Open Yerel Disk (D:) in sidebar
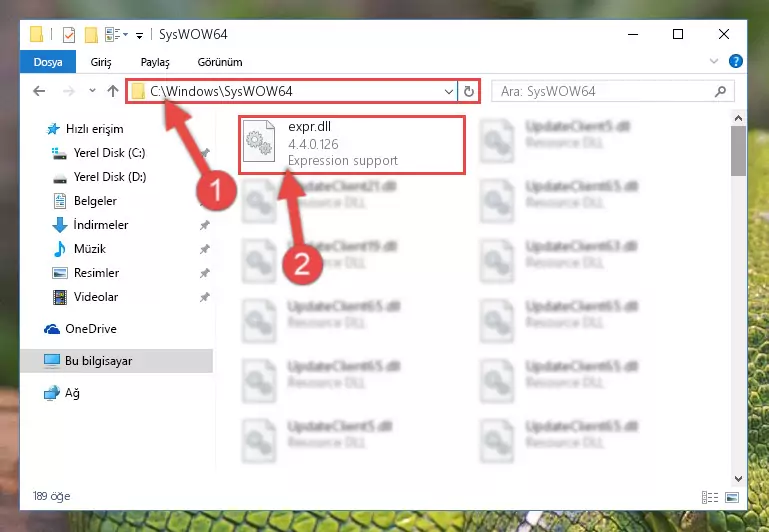 tap(110, 177)
